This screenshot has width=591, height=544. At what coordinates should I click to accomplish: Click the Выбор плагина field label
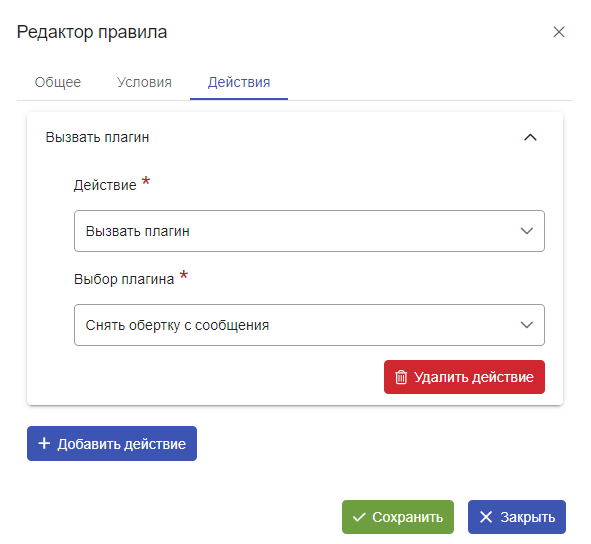[x=124, y=279]
